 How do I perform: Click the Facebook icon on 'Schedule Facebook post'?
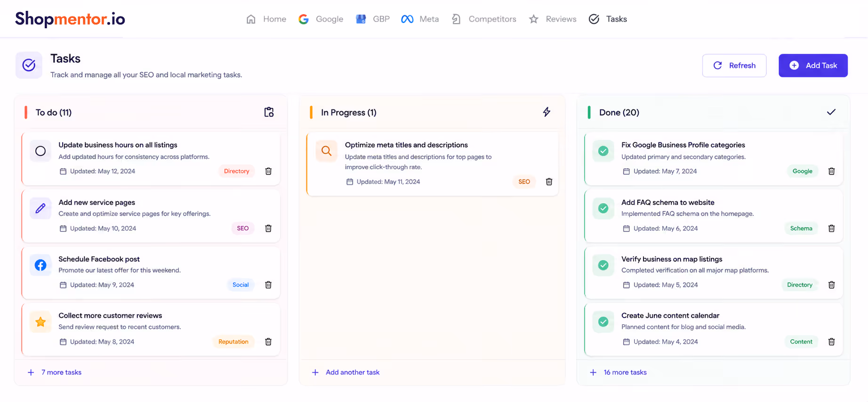(x=40, y=265)
